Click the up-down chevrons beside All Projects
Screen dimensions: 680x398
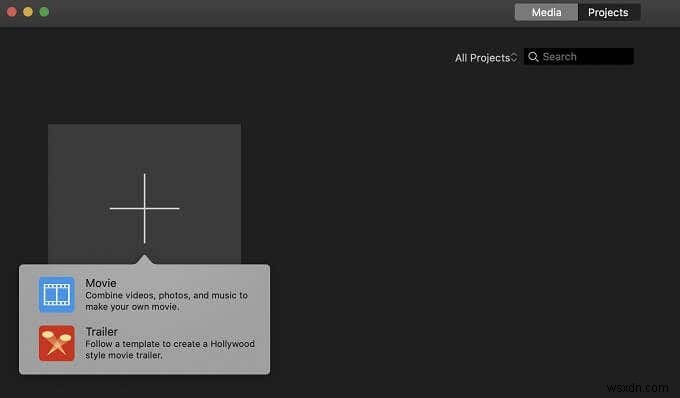pos(514,57)
